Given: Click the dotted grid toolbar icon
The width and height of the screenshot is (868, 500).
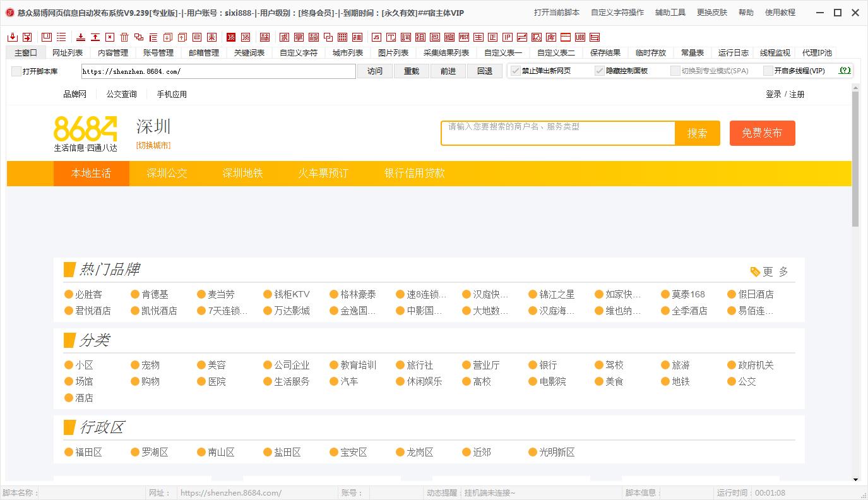Looking at the screenshot, I should click(342, 37).
